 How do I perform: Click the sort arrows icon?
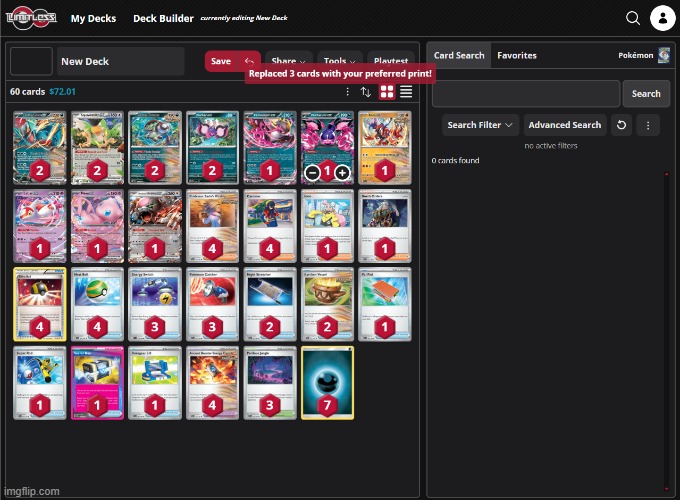(366, 92)
